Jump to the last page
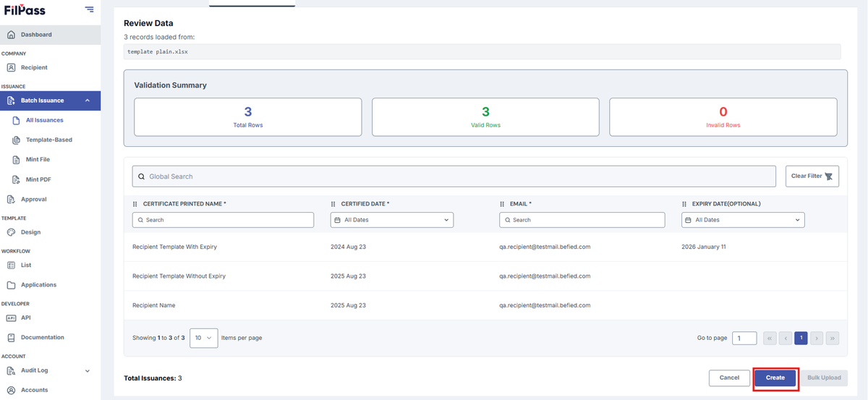 (832, 338)
